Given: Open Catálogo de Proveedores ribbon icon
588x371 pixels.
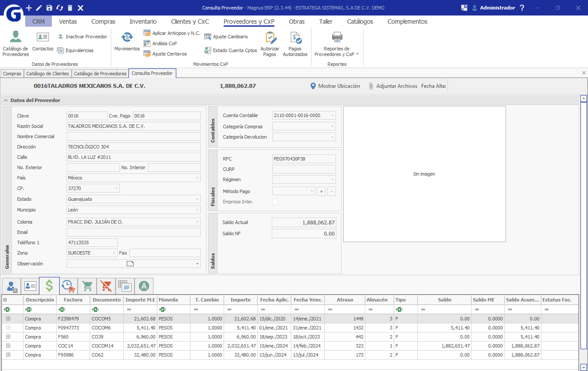Looking at the screenshot, I should 15,37.
